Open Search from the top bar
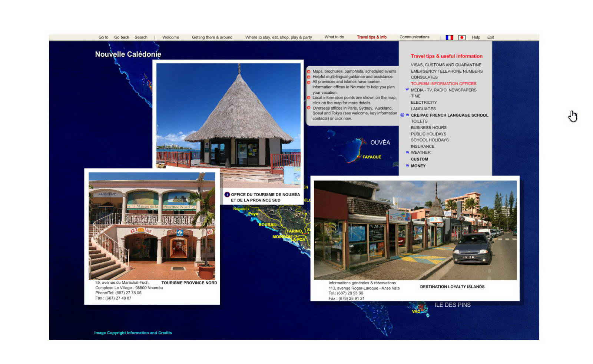This screenshot has height=364, width=593. [141, 37]
